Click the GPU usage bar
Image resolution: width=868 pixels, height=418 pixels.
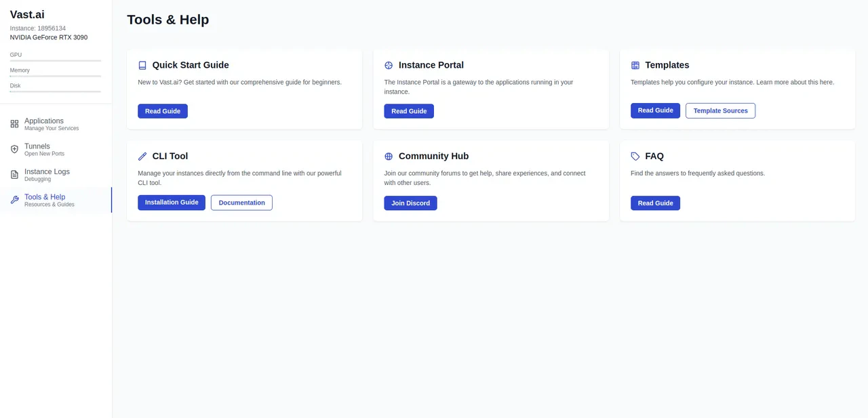click(x=55, y=62)
